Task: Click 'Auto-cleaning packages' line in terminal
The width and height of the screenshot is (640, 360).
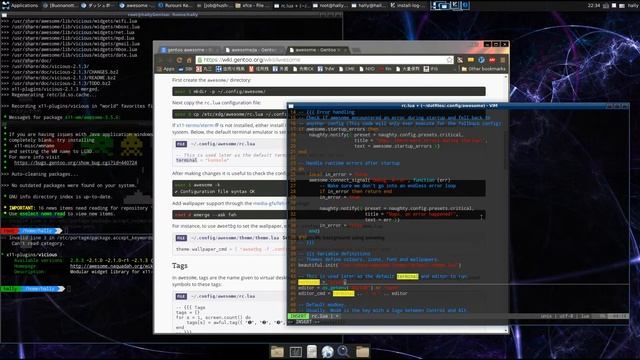Action: click(x=40, y=174)
